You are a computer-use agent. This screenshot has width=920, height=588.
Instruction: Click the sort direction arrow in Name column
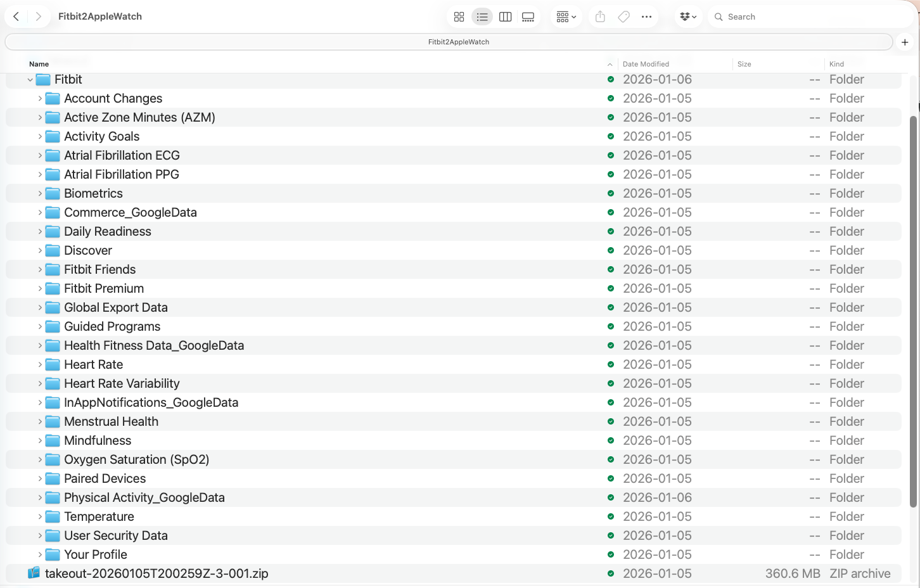610,64
